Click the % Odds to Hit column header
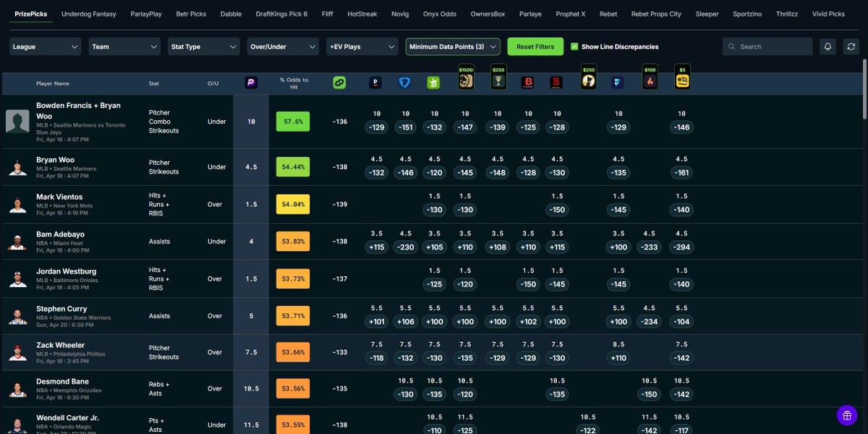Screen dimensions: 868x434 (x=294, y=83)
